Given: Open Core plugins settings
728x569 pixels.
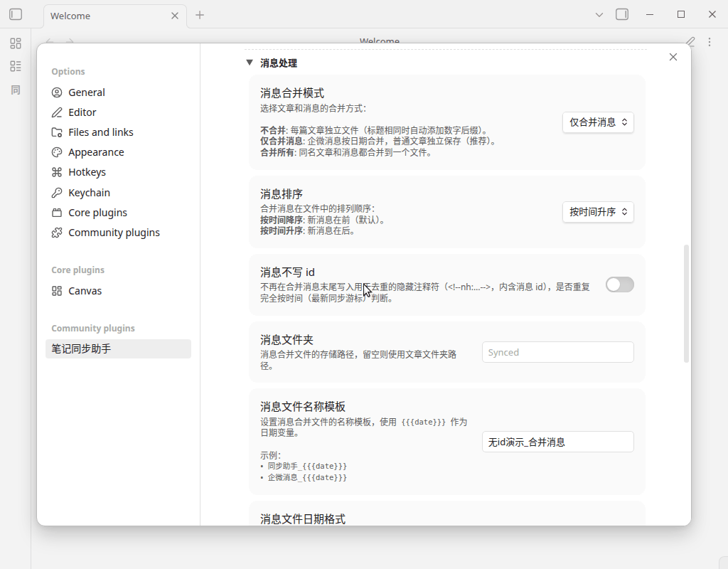Looking at the screenshot, I should click(118, 213).
